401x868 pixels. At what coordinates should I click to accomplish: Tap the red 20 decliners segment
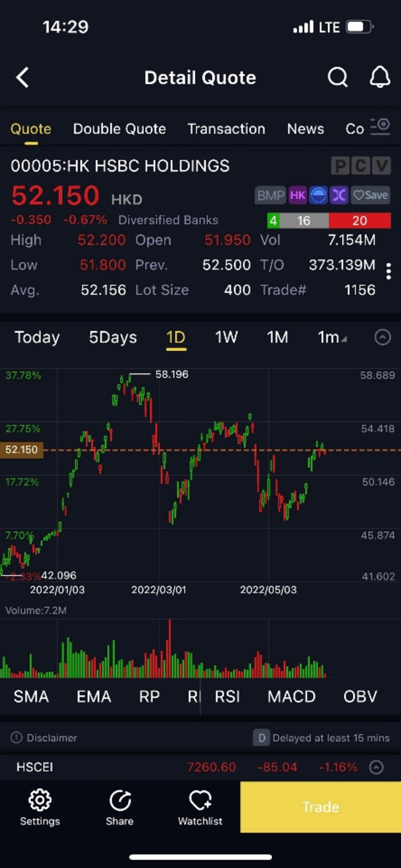(x=360, y=221)
